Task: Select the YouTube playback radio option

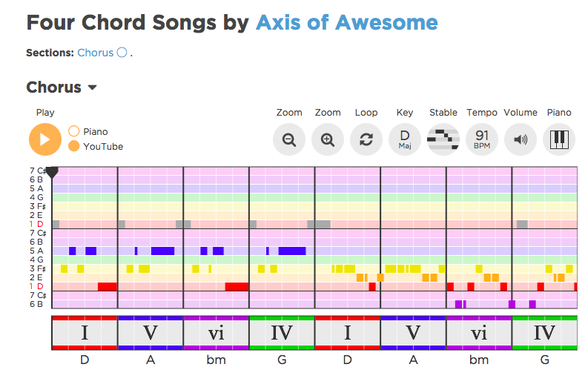Action: click(x=74, y=146)
